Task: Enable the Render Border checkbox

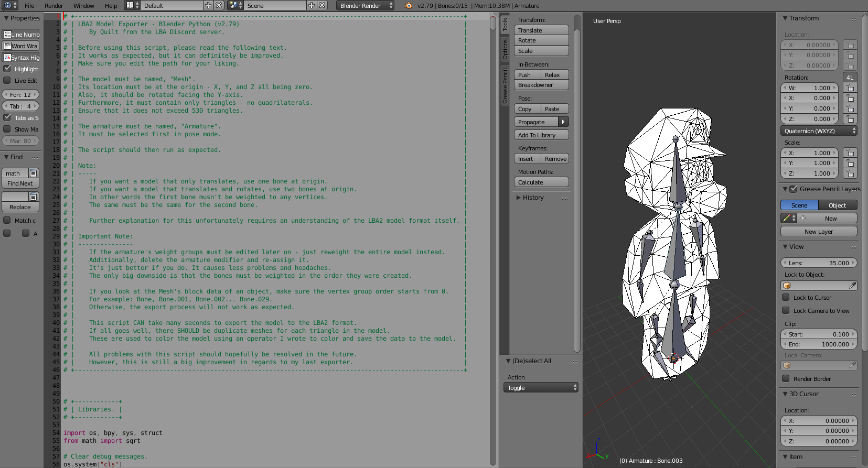Action: 786,378
